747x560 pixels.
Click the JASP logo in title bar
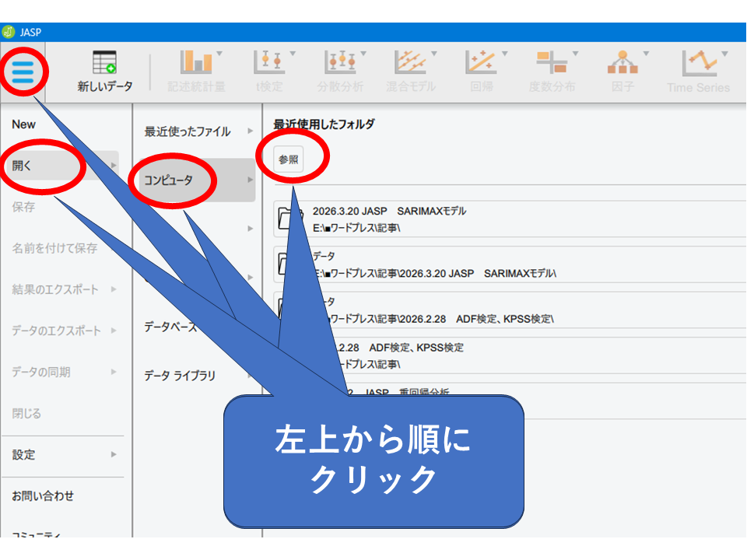[9, 32]
